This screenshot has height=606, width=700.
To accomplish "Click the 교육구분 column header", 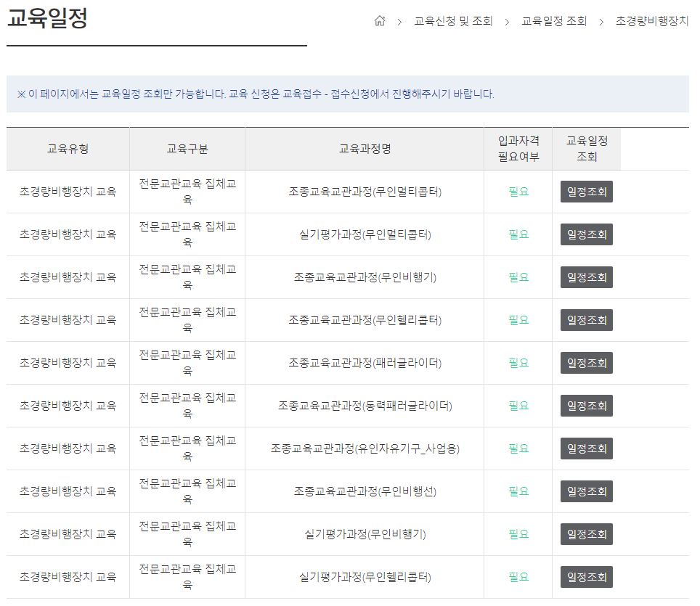I will [187, 149].
